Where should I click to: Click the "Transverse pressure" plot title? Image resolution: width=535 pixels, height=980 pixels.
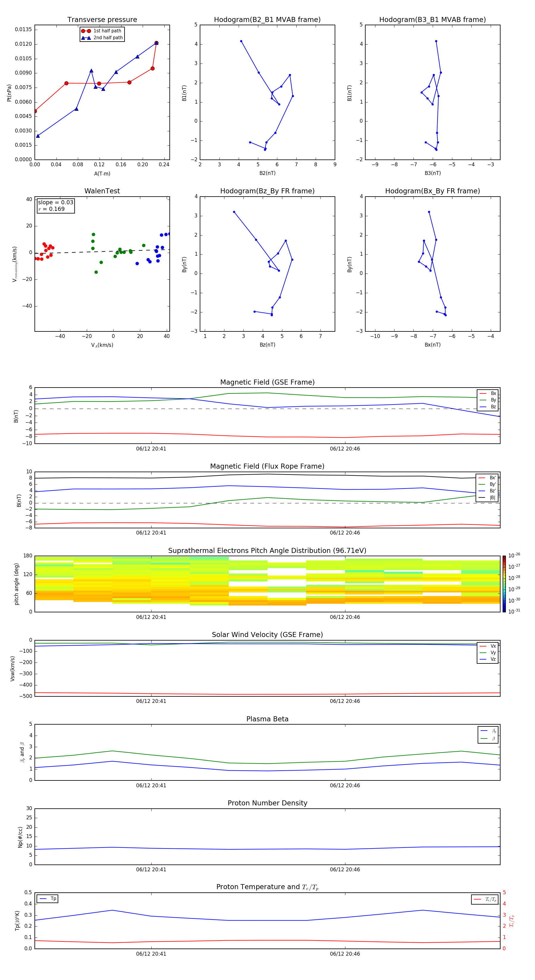(x=102, y=20)
